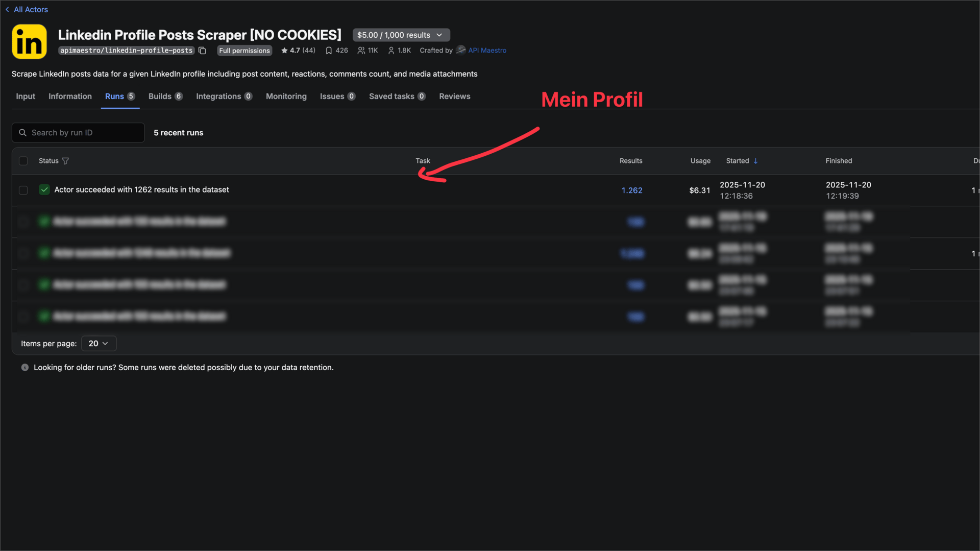
Task: Click the total users icon beside 11K
Action: [x=361, y=51]
